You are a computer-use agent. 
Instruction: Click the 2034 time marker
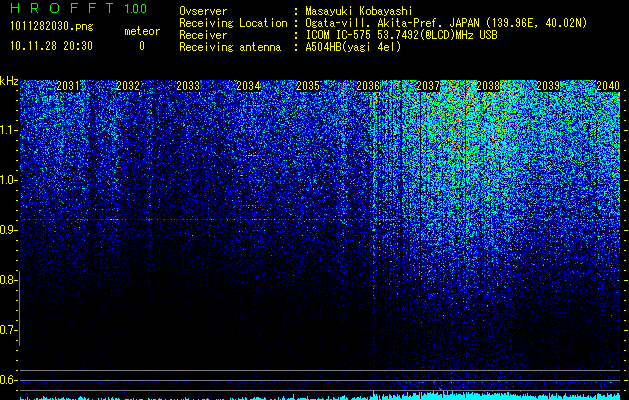(248, 86)
